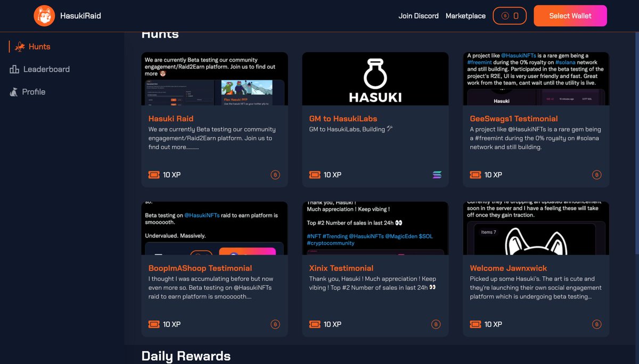The image size is (639, 364).
Task: Click the coin icon in header balance
Action: tap(505, 16)
